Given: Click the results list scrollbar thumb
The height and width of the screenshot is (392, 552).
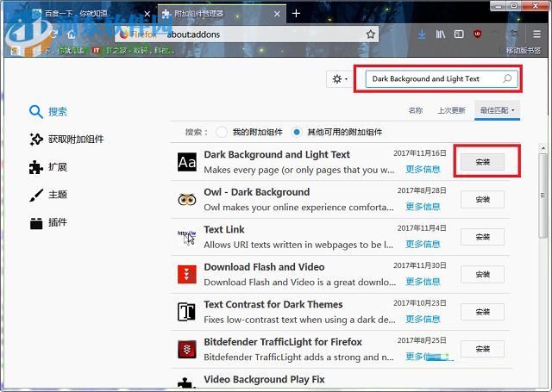Looking at the screenshot, I should [543, 196].
